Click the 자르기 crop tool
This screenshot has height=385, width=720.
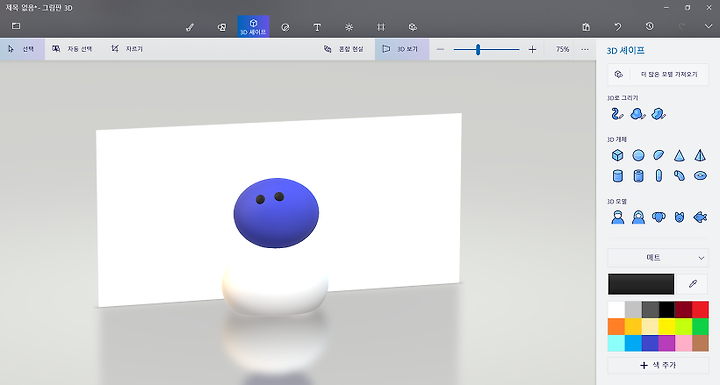coord(127,49)
